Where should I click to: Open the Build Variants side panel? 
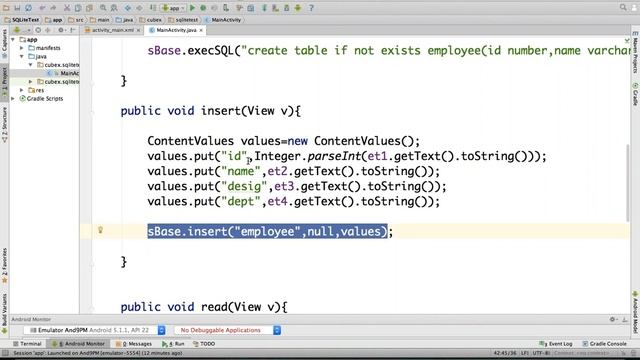pos(4,313)
